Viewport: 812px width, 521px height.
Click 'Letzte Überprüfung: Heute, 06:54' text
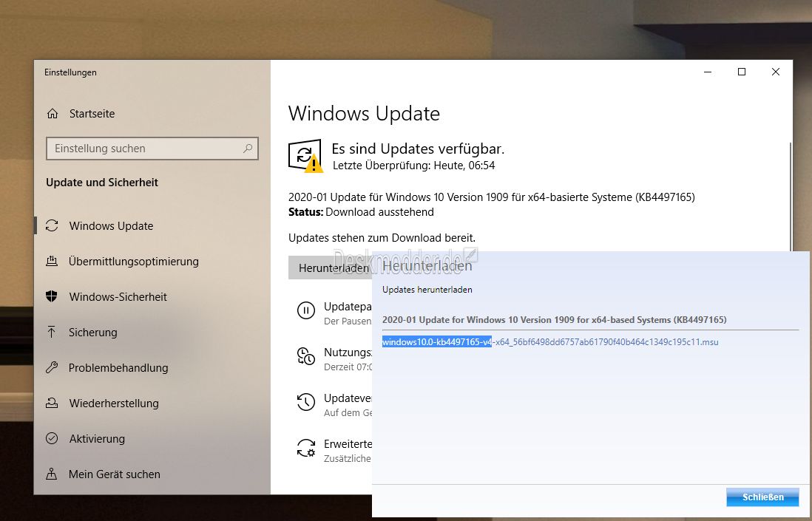[x=414, y=166]
